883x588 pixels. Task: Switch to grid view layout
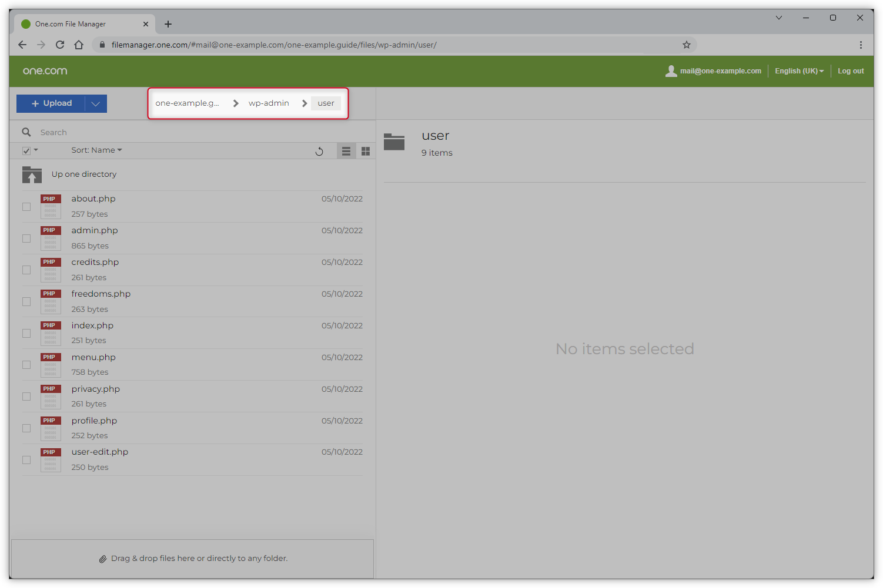click(366, 152)
